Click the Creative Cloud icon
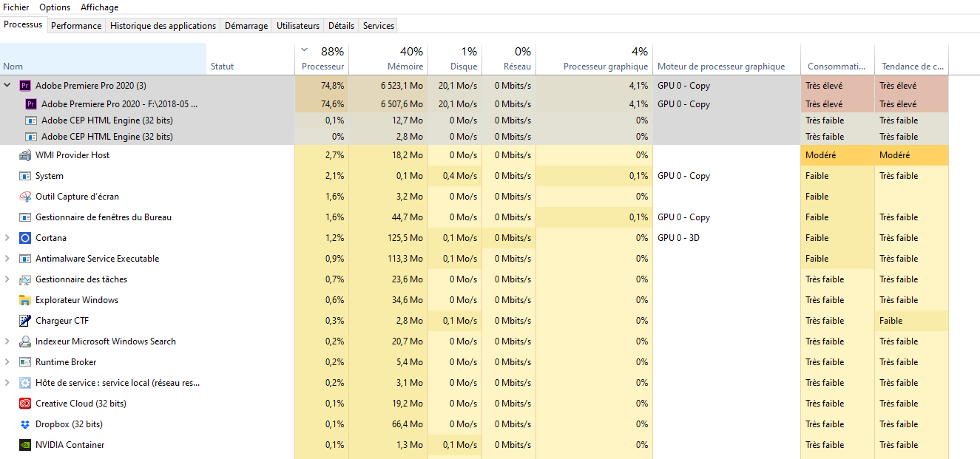Screen dimensions: 980x459 [25, 404]
